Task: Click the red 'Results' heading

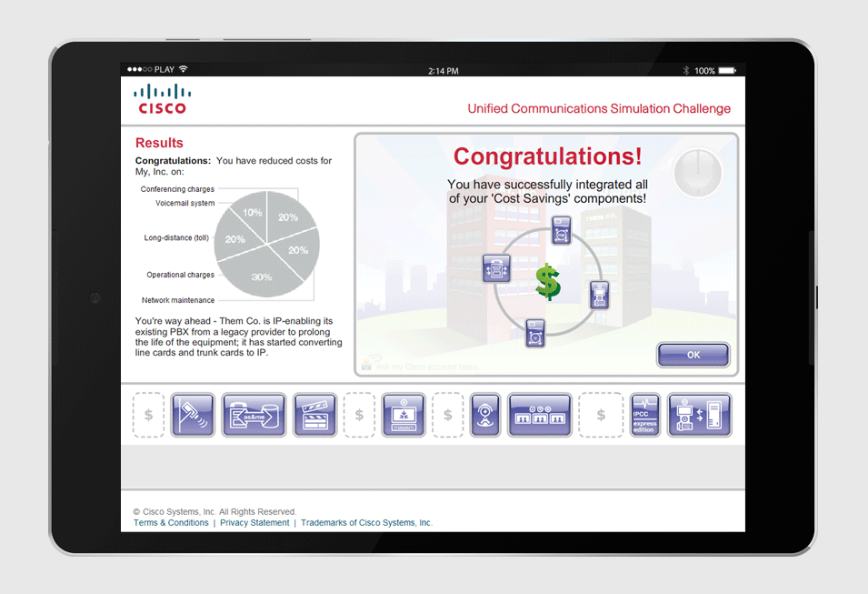Action: (159, 143)
